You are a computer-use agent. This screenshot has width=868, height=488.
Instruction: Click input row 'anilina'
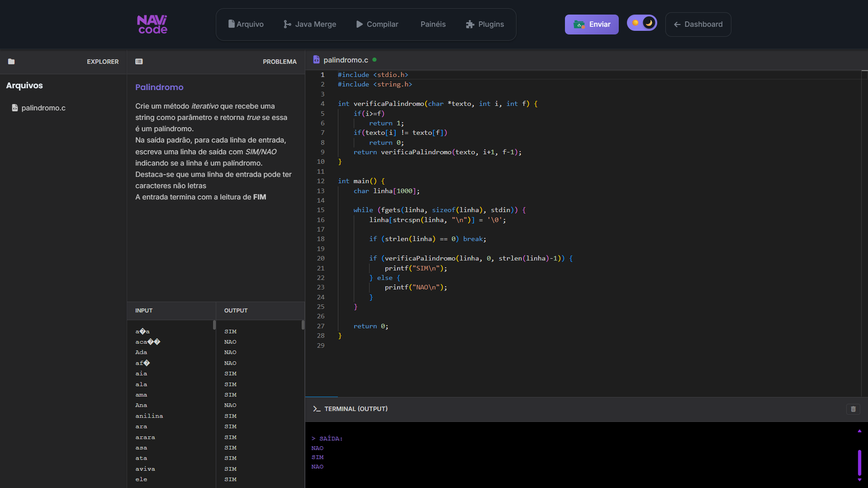click(x=149, y=416)
